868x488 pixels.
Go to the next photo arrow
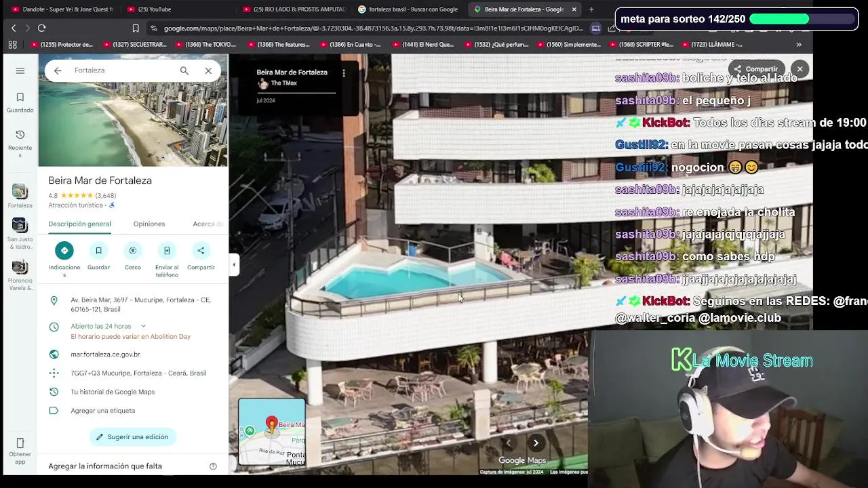tap(536, 443)
